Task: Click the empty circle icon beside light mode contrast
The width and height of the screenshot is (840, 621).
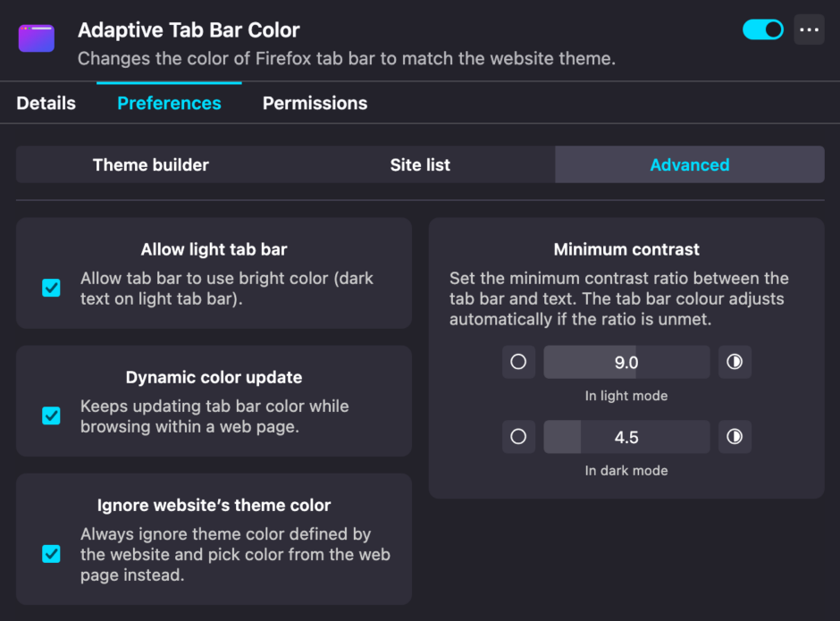Action: click(518, 362)
